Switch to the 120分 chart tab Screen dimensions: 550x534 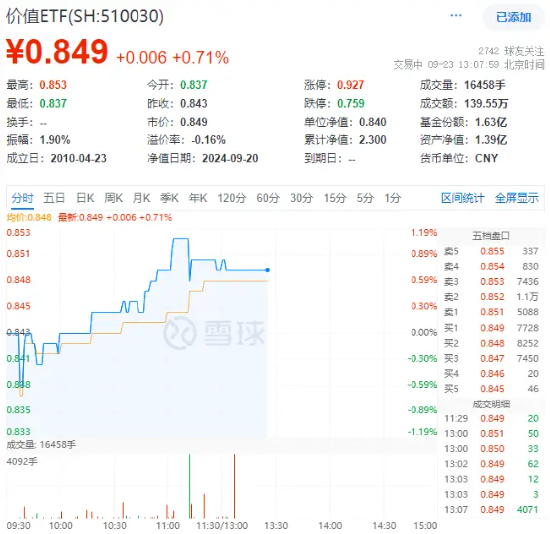(x=232, y=198)
